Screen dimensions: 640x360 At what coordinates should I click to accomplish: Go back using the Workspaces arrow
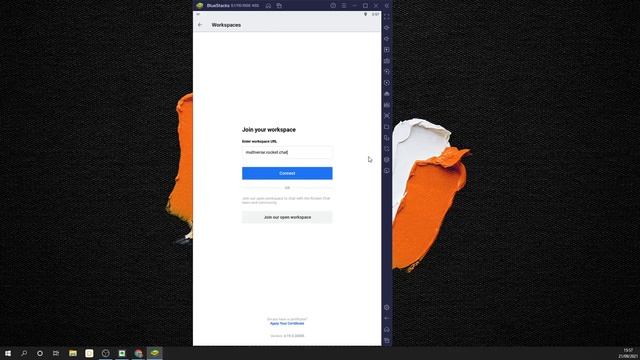point(200,25)
